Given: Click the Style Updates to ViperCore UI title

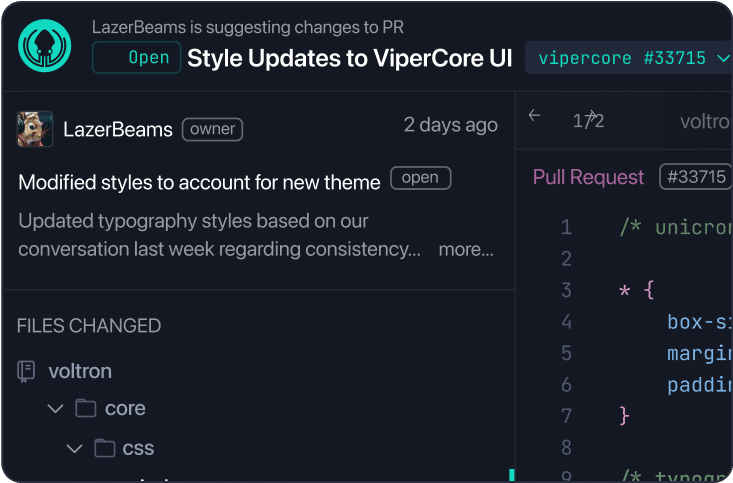Looking at the screenshot, I should 350,58.
